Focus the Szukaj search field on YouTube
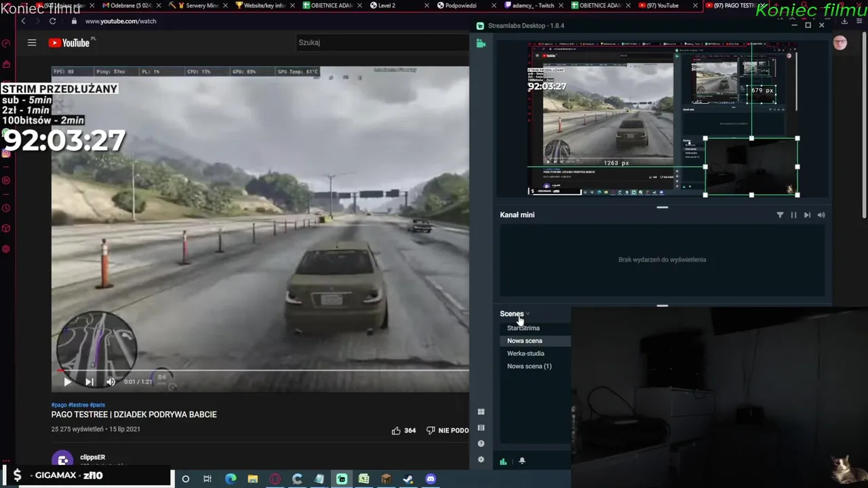This screenshot has width=868, height=488. point(381,43)
